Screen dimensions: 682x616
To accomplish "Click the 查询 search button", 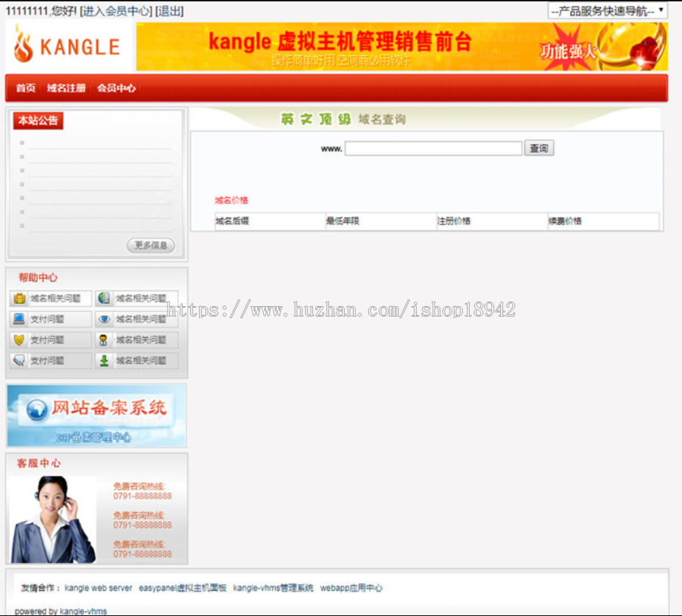I will pos(540,149).
